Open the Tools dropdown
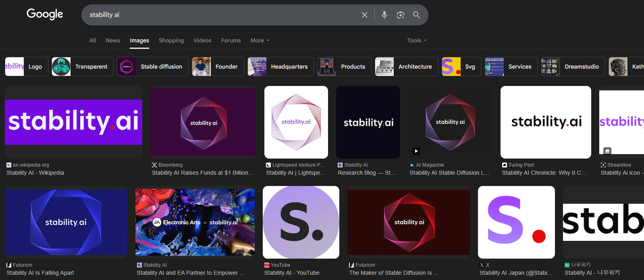 (417, 40)
